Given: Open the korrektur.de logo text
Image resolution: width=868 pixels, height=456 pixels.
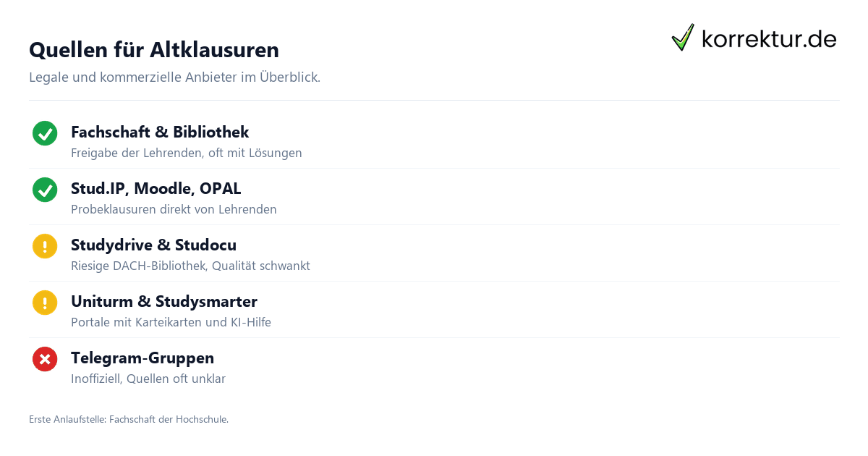Looking at the screenshot, I should [x=769, y=38].
